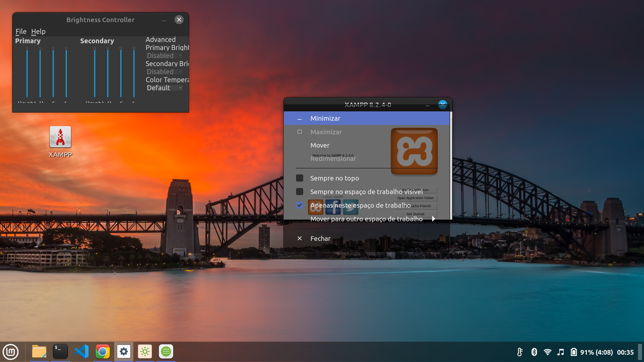The width and height of the screenshot is (644, 362).
Task: Launch the Files folder from the taskbar
Action: 39,351
